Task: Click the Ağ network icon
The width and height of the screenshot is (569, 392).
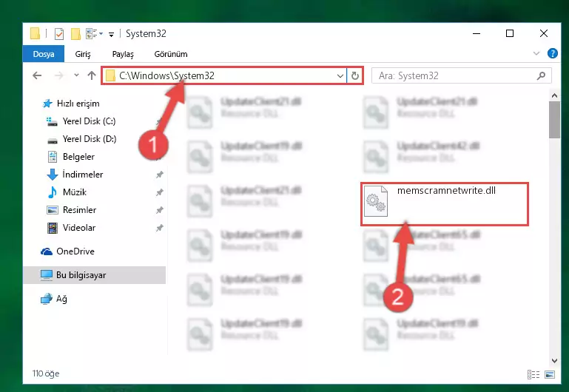Action: 46,299
